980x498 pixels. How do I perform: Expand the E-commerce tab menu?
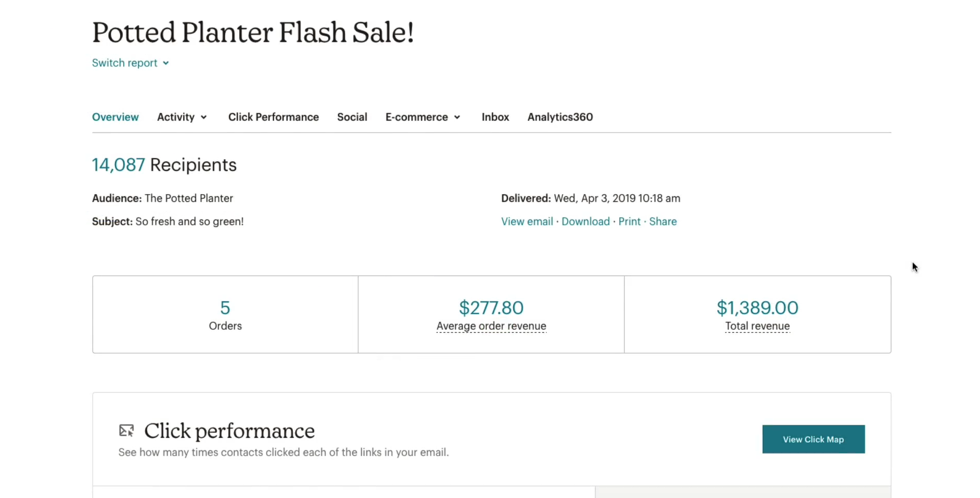click(x=423, y=117)
